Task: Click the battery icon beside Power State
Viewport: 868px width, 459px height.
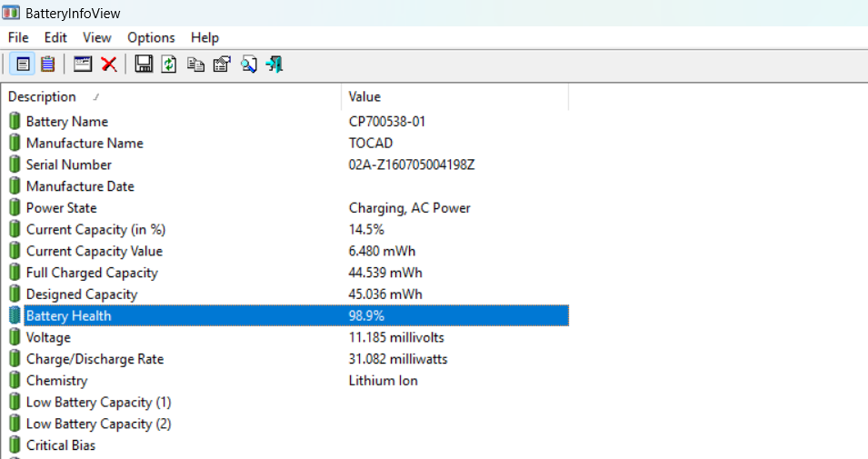Action: click(15, 207)
